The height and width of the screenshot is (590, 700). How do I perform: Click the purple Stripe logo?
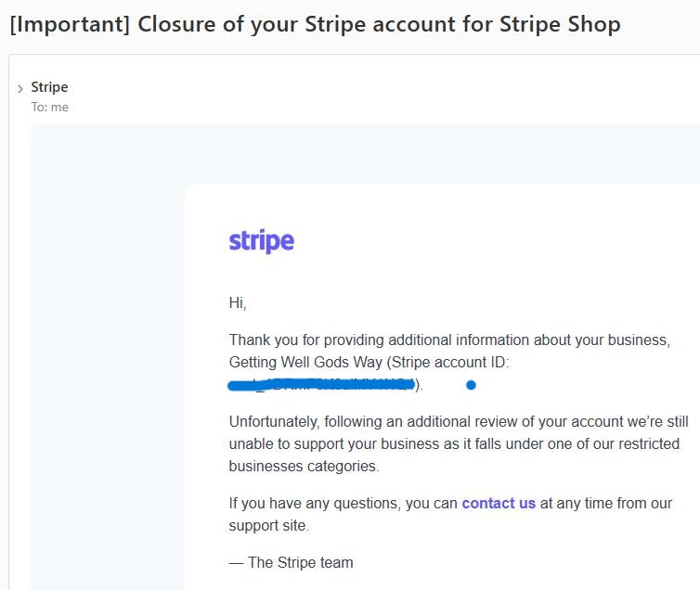click(x=261, y=241)
